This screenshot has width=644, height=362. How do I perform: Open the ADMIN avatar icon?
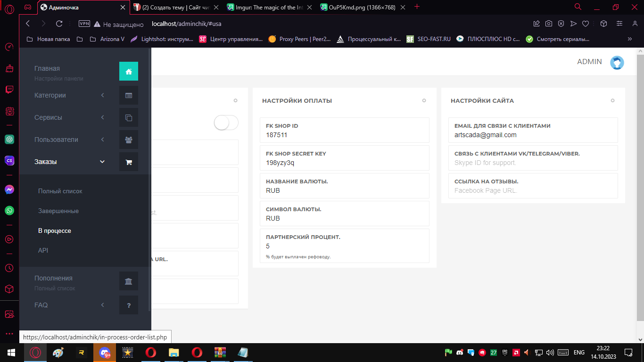coord(617,62)
